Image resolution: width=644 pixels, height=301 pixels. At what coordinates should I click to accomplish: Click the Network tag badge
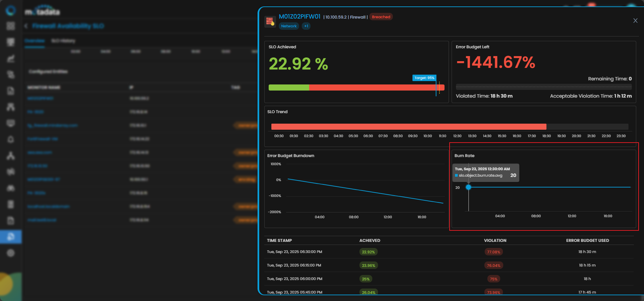289,26
